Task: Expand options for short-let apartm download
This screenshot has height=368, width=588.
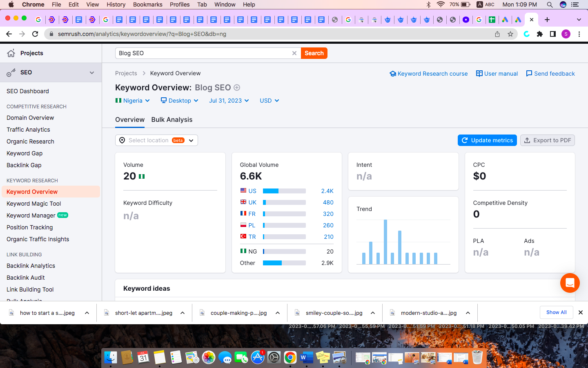Action: click(183, 313)
